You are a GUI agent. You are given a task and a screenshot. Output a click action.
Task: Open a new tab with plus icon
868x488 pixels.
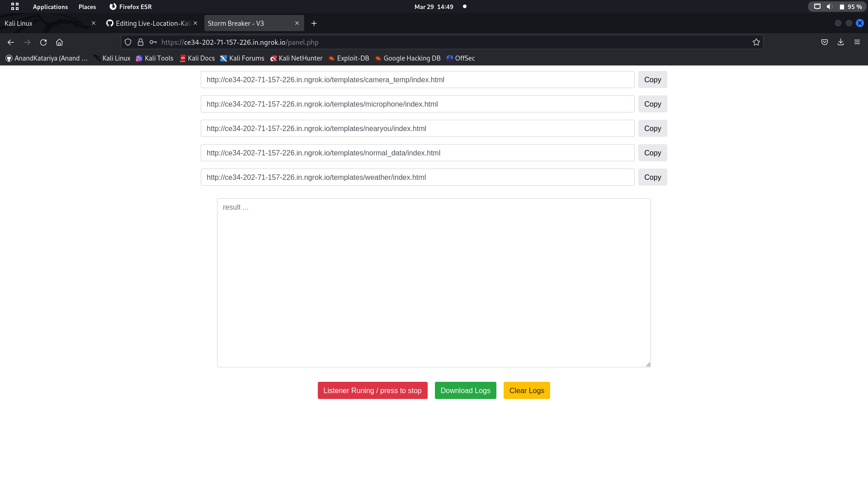tap(314, 23)
